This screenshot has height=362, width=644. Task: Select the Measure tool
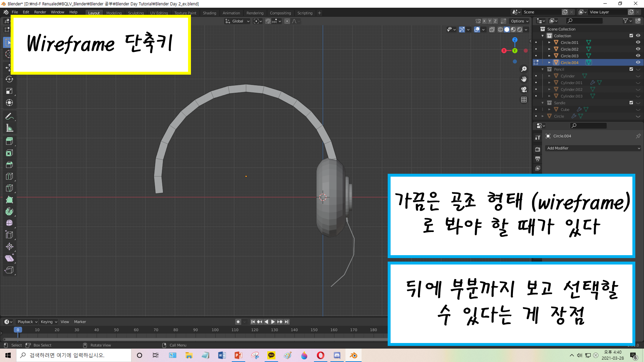click(9, 128)
